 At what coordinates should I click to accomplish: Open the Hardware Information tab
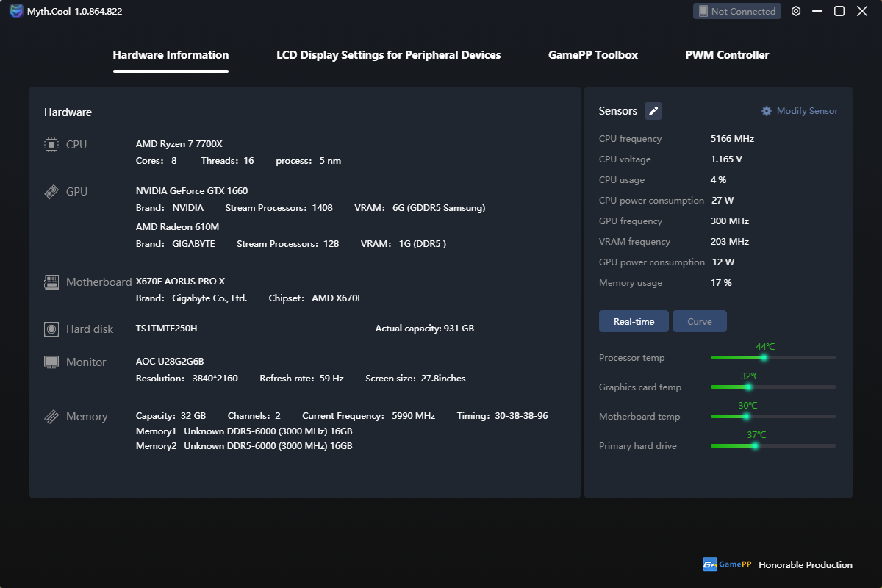point(171,55)
